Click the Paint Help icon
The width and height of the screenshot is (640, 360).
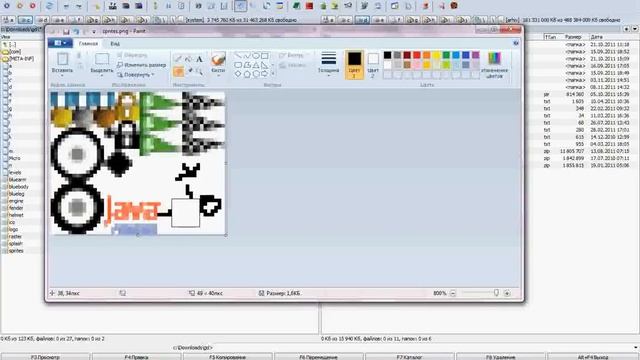point(516,43)
